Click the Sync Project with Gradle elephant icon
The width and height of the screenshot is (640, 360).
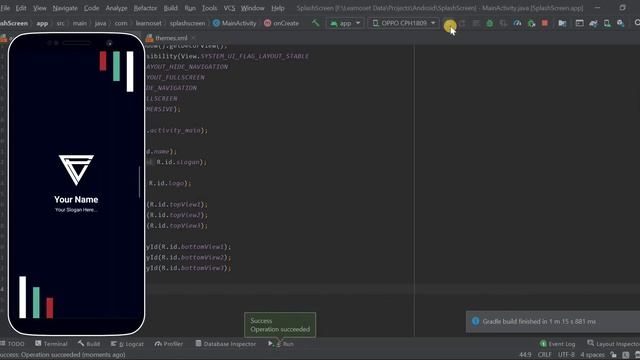click(x=593, y=24)
